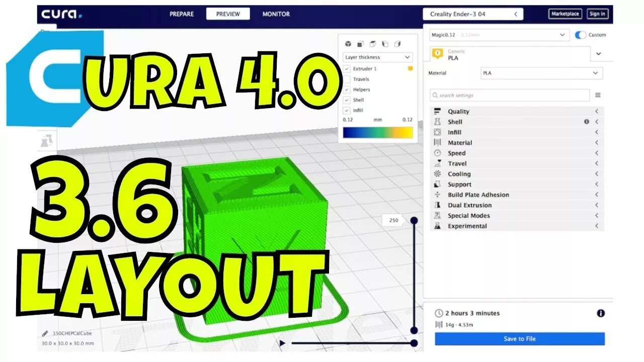
Task: Click the pencil icon beside 150CHEPCalCube
Action: 45,333
